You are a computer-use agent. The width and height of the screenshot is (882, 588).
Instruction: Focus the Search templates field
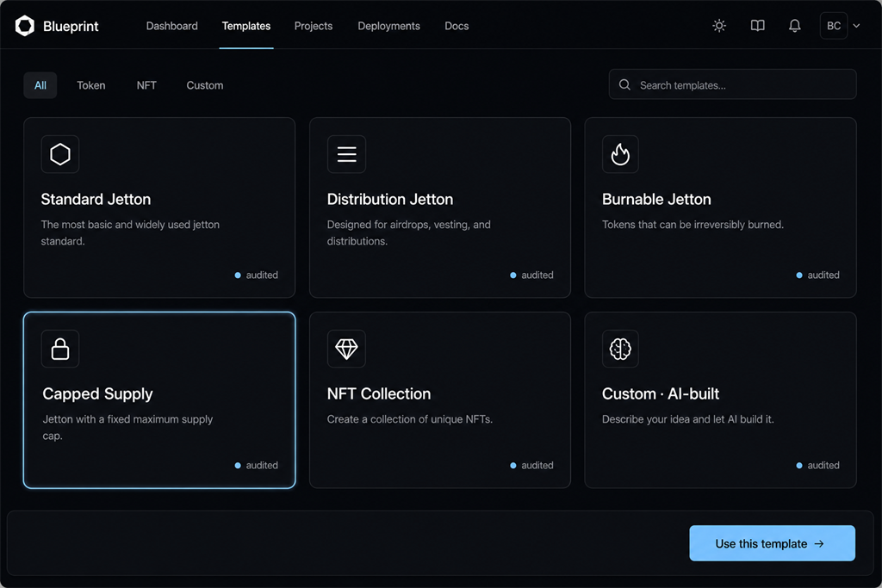[x=732, y=84]
